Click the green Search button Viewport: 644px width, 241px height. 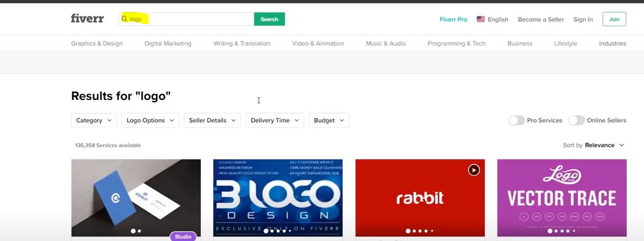269,19
